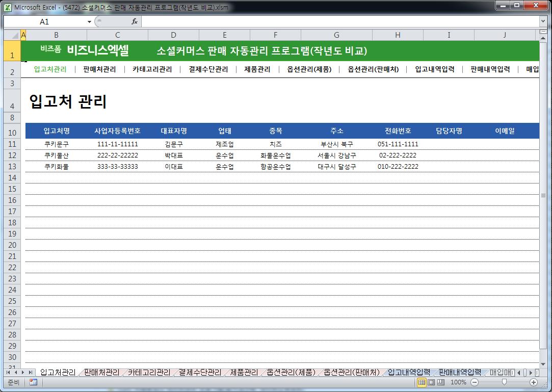Click the vertical scrollbar thumb

point(543,195)
